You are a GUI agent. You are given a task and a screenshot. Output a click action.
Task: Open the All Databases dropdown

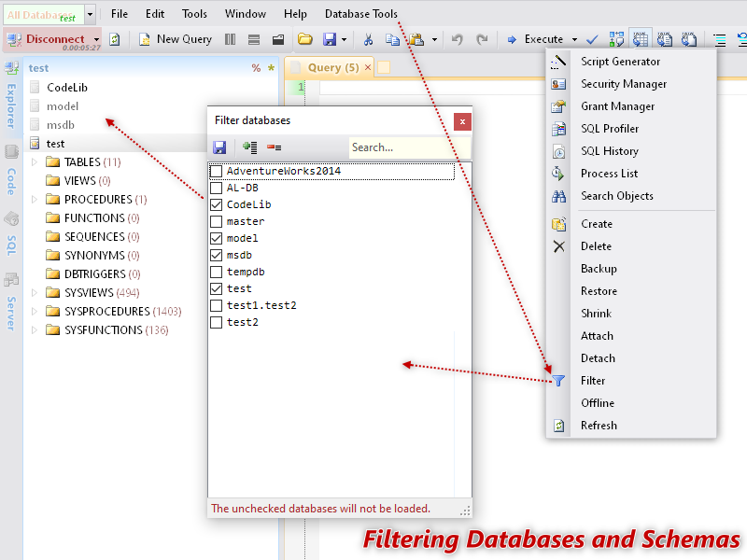tap(90, 14)
